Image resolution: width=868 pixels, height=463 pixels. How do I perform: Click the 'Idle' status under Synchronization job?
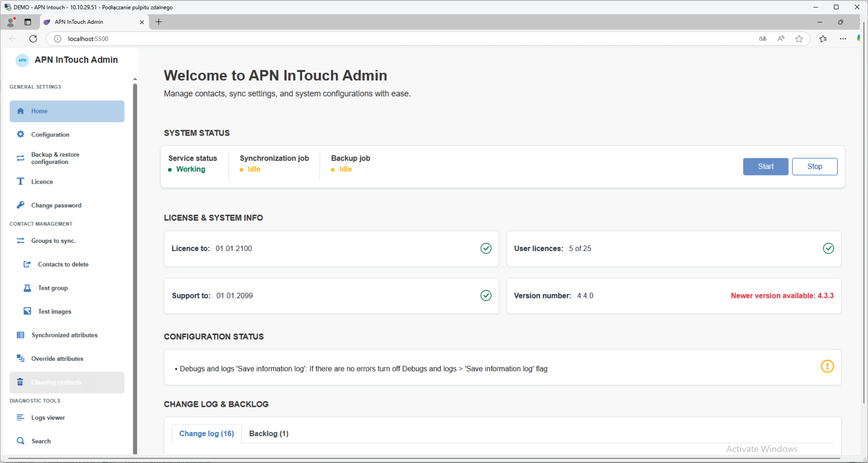(254, 169)
